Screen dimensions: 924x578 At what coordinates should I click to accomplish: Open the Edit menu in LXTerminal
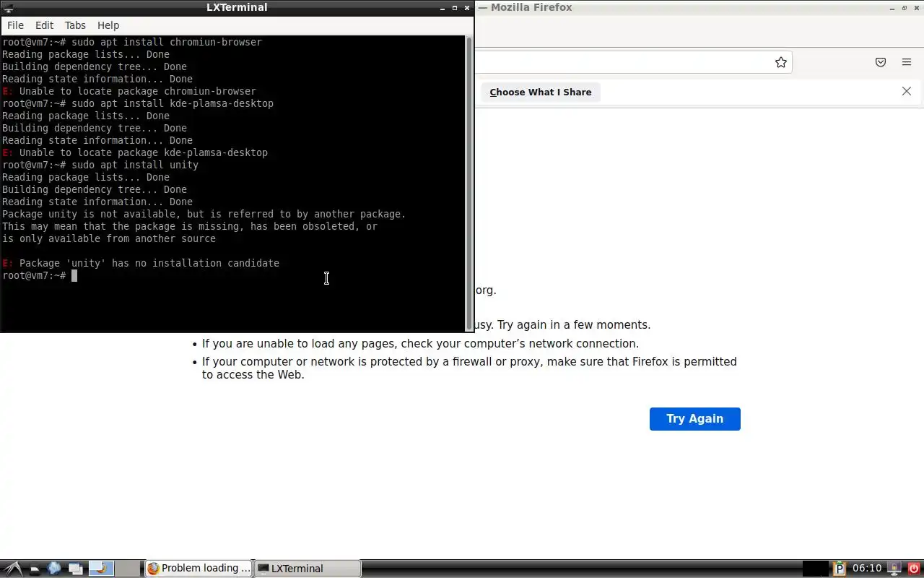tap(44, 25)
